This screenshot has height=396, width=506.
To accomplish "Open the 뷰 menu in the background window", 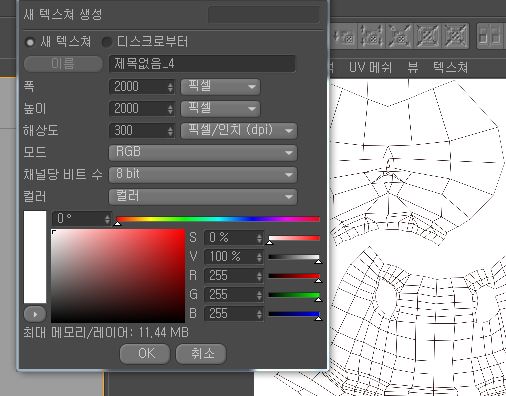I will [x=413, y=68].
